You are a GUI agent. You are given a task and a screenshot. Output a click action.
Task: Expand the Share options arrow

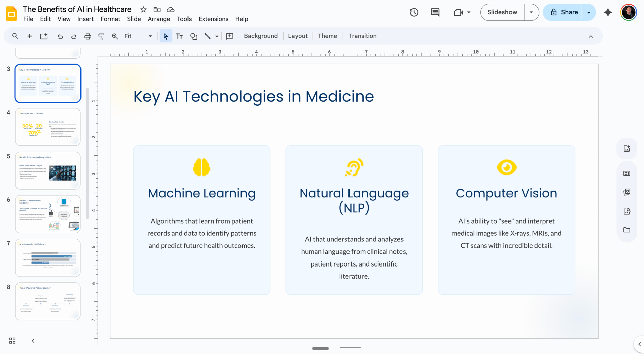point(589,12)
